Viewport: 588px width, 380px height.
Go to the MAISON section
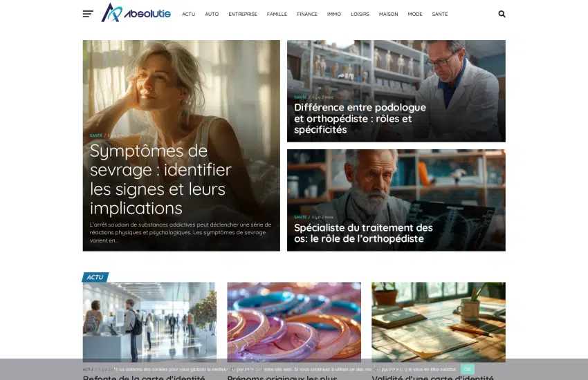tap(388, 15)
